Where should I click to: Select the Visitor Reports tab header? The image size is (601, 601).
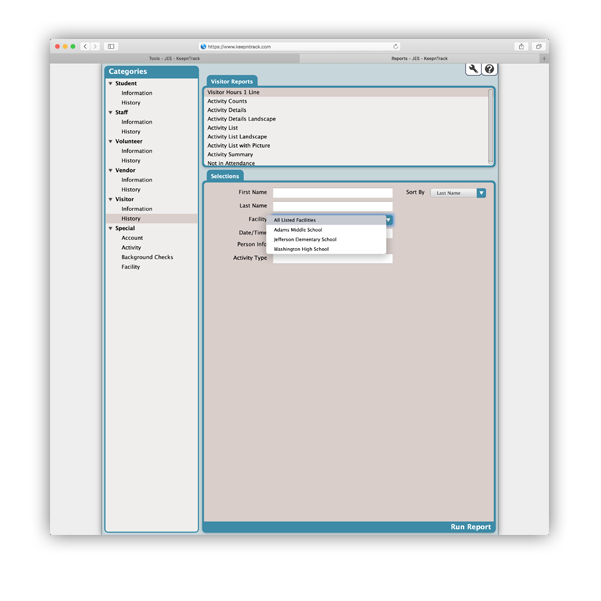(232, 81)
